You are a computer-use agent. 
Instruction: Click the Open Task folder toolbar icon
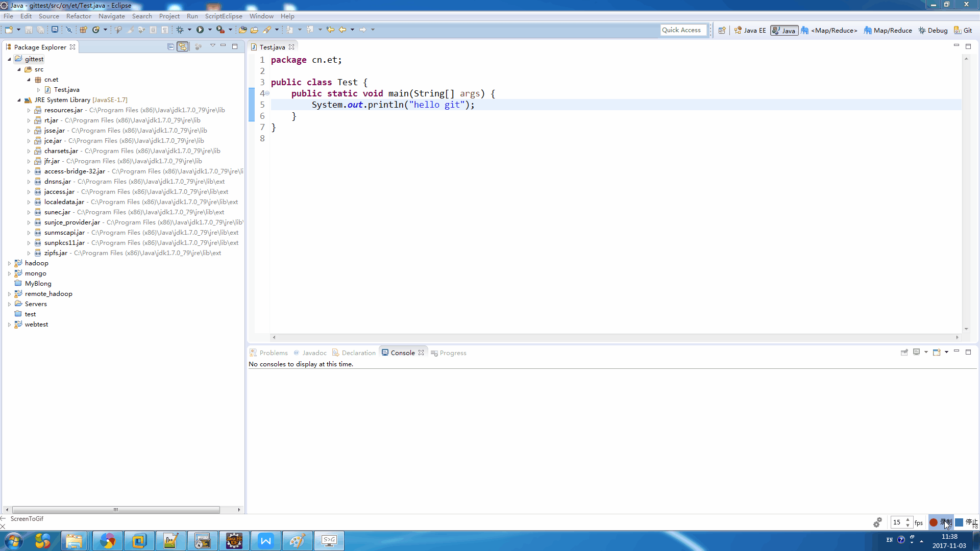[x=254, y=30]
